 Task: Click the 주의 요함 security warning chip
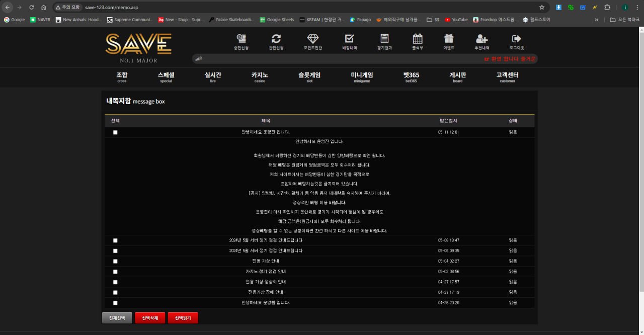pos(68,8)
